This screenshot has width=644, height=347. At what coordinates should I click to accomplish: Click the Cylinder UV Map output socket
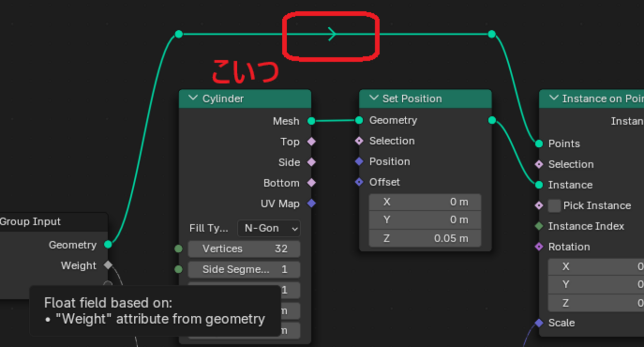coord(311,203)
